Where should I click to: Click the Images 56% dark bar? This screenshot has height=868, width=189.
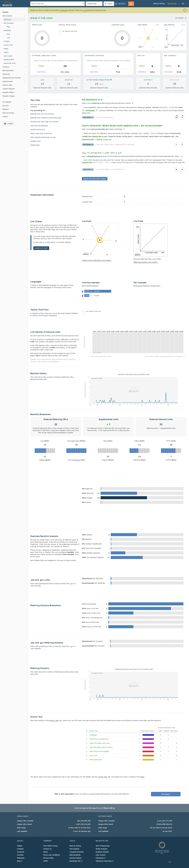[x=124, y=498]
